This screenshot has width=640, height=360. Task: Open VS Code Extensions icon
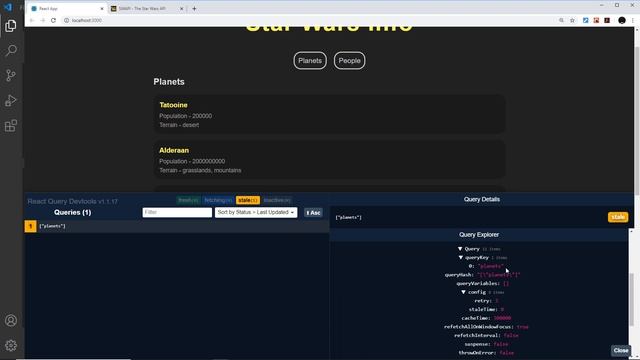[x=11, y=125]
